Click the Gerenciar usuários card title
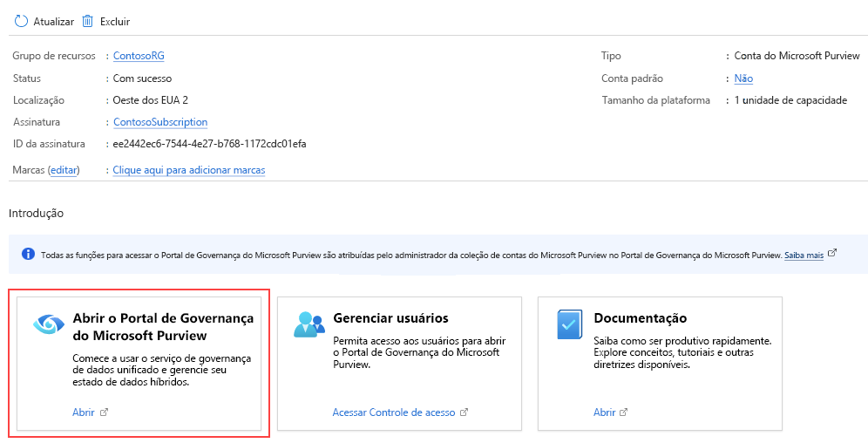The height and width of the screenshot is (443, 868). pos(390,318)
